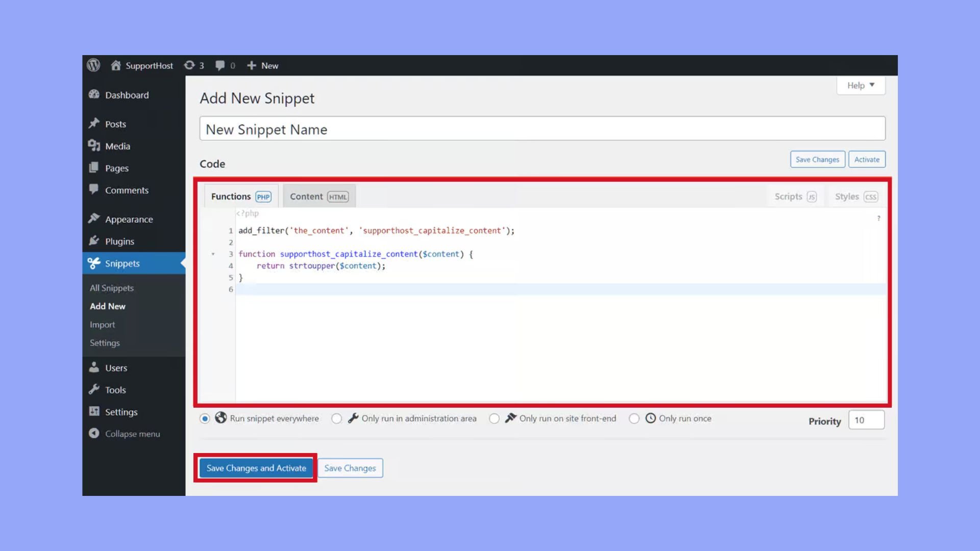Open All Snippets submenu item
The width and height of the screenshot is (980, 551).
coord(112,288)
